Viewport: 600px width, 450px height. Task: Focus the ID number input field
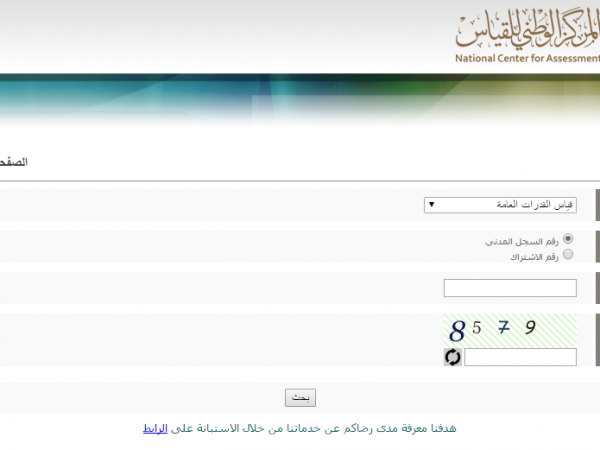[x=509, y=288]
